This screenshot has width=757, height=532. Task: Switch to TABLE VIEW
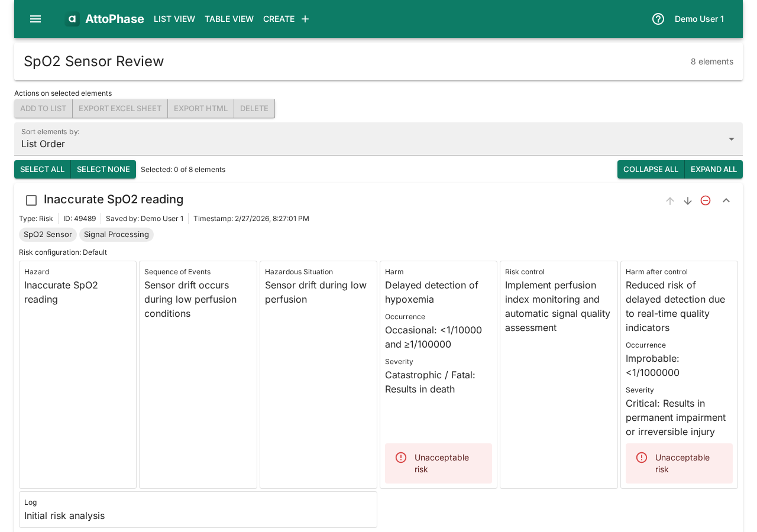pos(229,18)
